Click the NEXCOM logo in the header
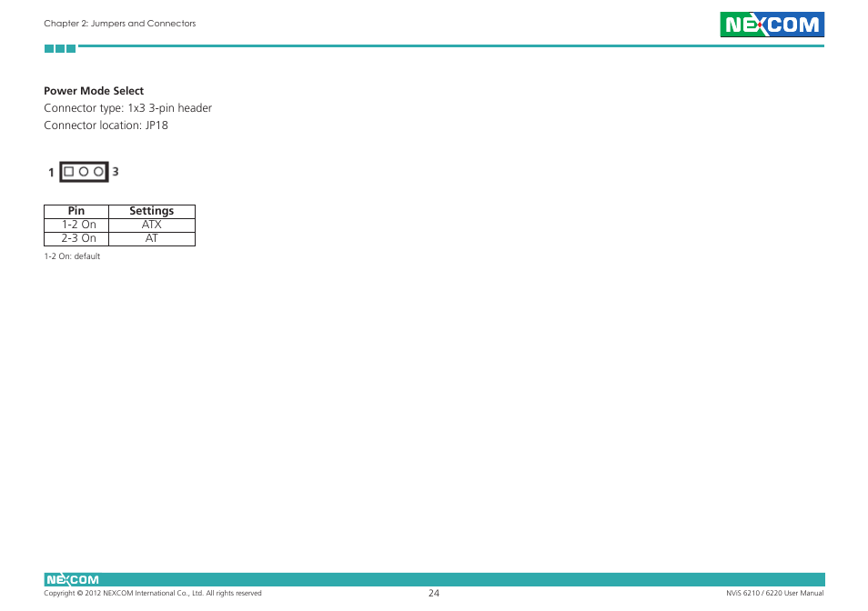Viewport: 868px width, 611px height. click(772, 25)
